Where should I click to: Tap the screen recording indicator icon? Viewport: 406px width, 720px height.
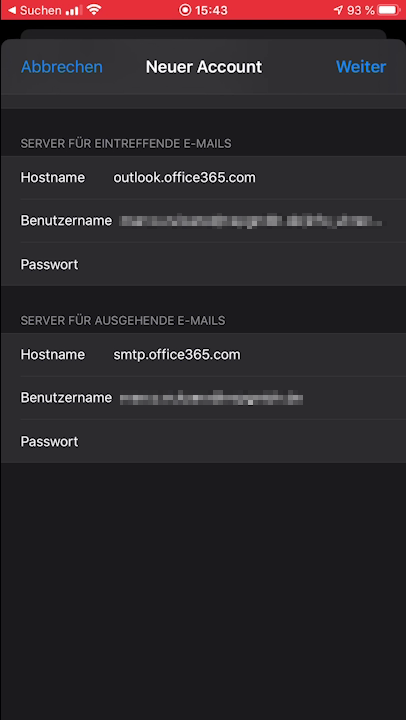pos(185,10)
